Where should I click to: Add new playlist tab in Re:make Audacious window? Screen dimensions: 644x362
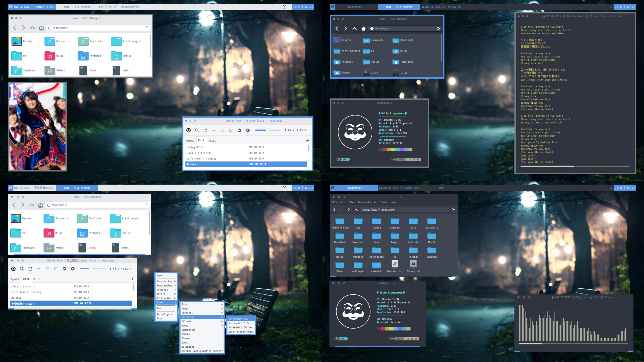point(308,140)
